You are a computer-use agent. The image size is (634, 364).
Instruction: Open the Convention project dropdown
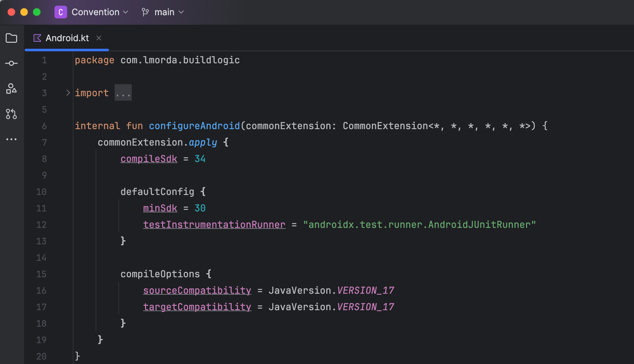[100, 12]
